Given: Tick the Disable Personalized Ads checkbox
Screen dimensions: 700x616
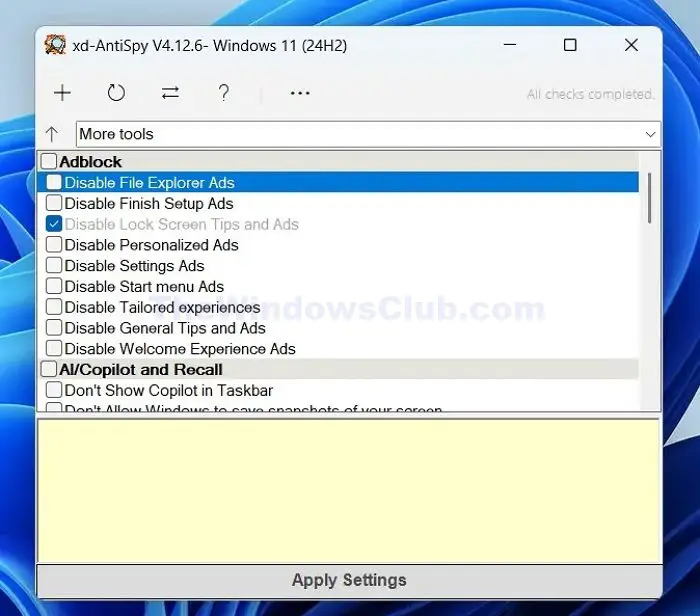Looking at the screenshot, I should tap(54, 245).
